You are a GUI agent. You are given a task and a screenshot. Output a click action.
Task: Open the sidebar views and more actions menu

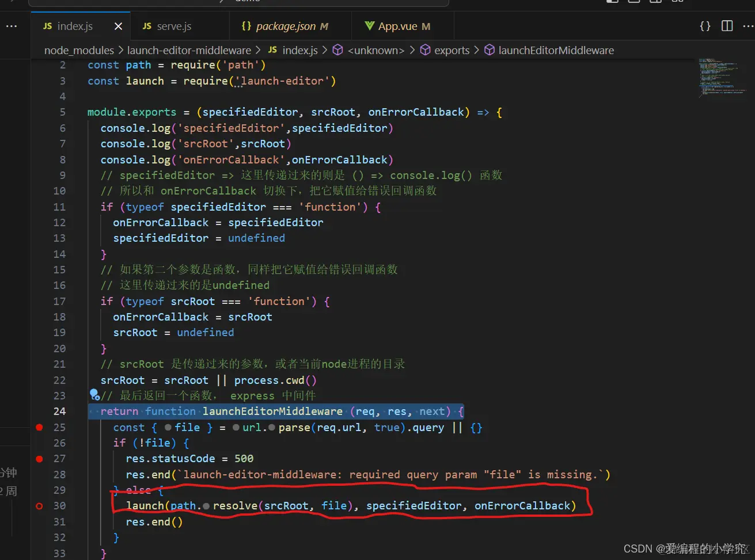(12, 26)
